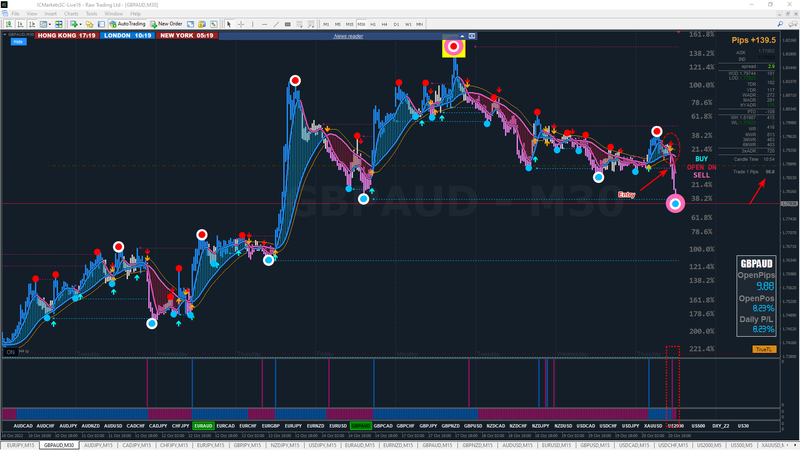This screenshot has height=450, width=800.
Task: Click the yellow-boxed top target marker
Action: pos(454,47)
